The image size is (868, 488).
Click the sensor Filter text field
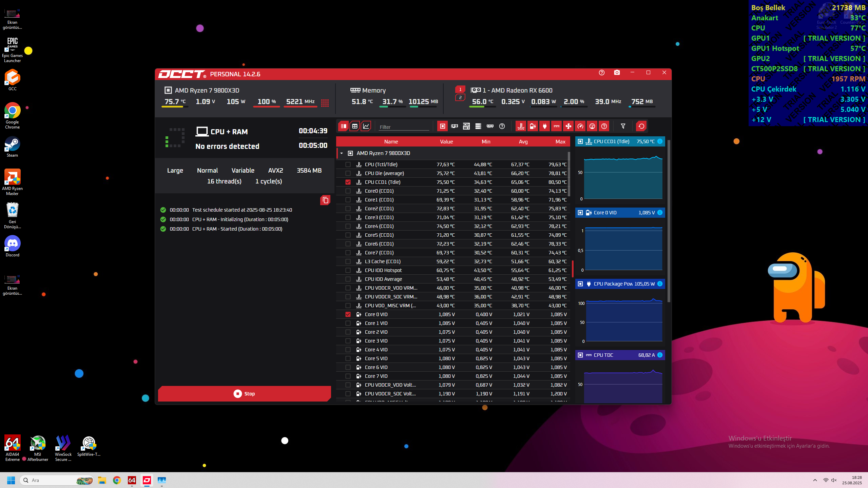pyautogui.click(x=404, y=127)
